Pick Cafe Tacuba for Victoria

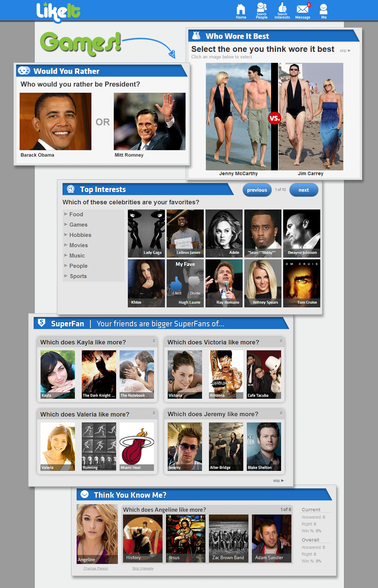point(264,374)
